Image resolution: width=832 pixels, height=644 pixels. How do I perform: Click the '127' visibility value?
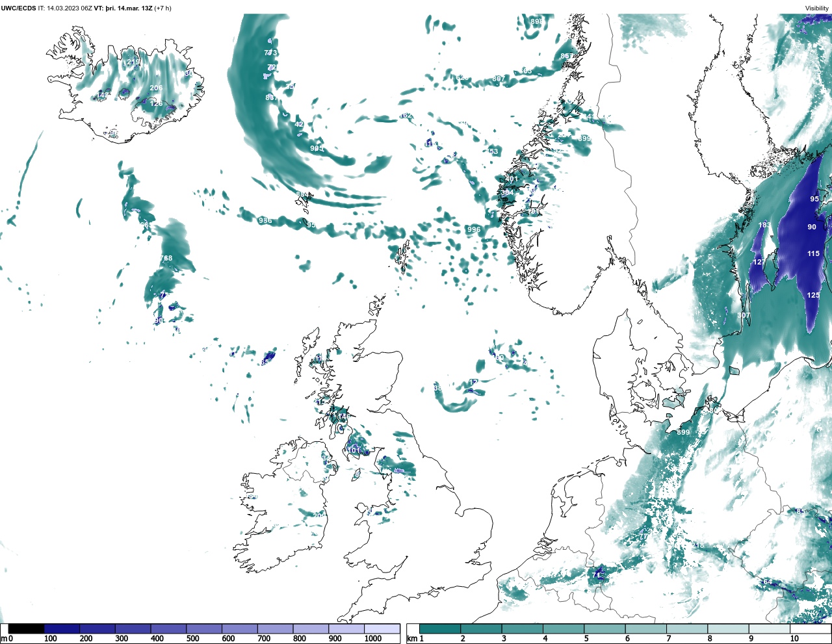[x=759, y=262]
